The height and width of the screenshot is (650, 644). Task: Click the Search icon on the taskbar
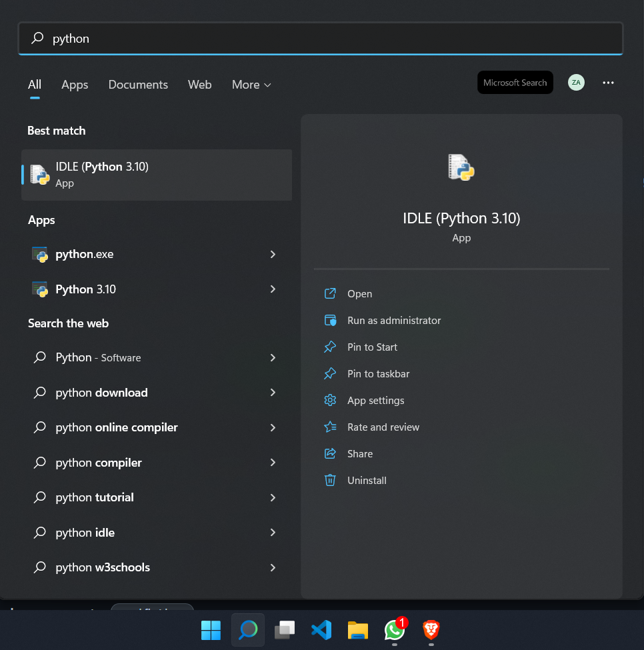(x=248, y=630)
